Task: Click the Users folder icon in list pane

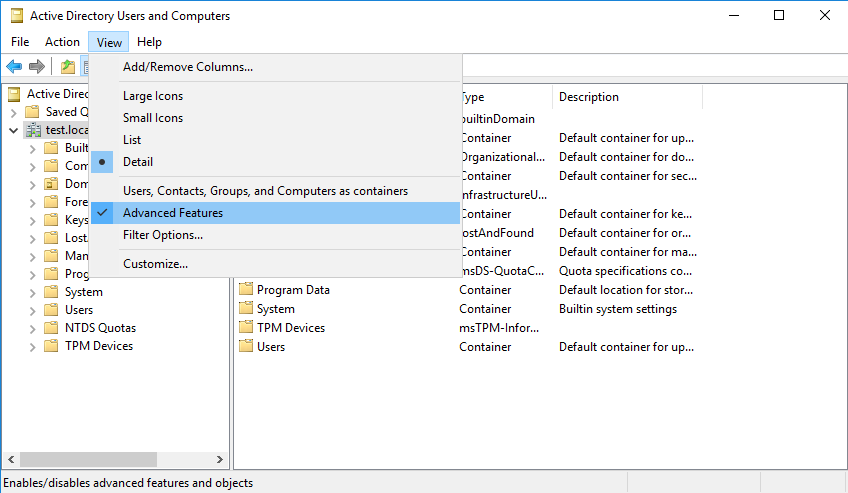Action: click(246, 347)
